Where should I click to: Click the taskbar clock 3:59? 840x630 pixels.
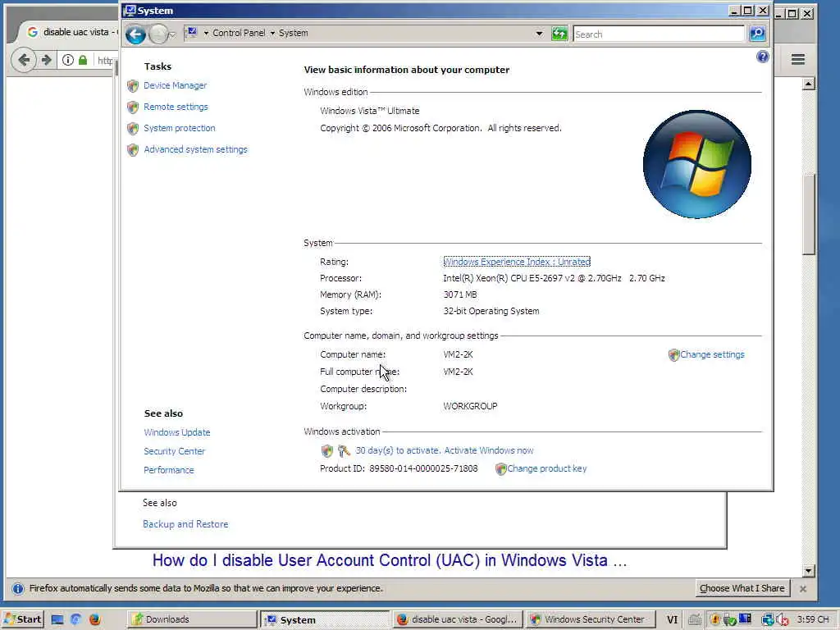tap(813, 619)
